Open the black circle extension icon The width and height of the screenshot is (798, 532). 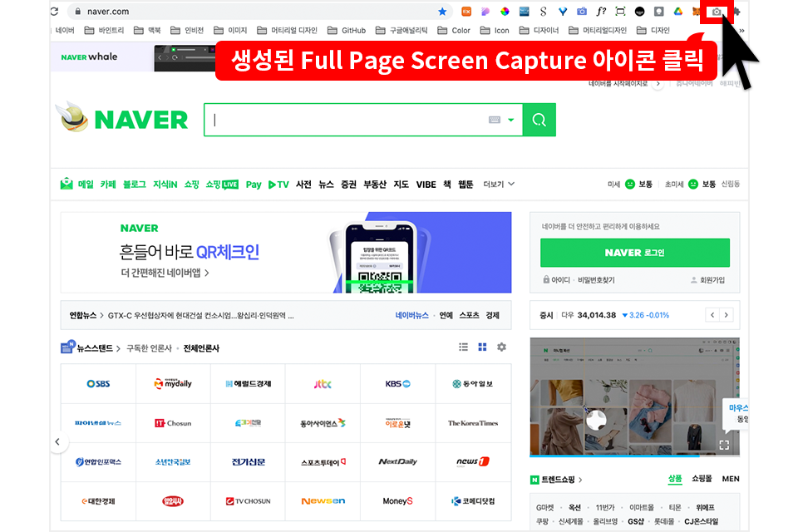coord(640,11)
